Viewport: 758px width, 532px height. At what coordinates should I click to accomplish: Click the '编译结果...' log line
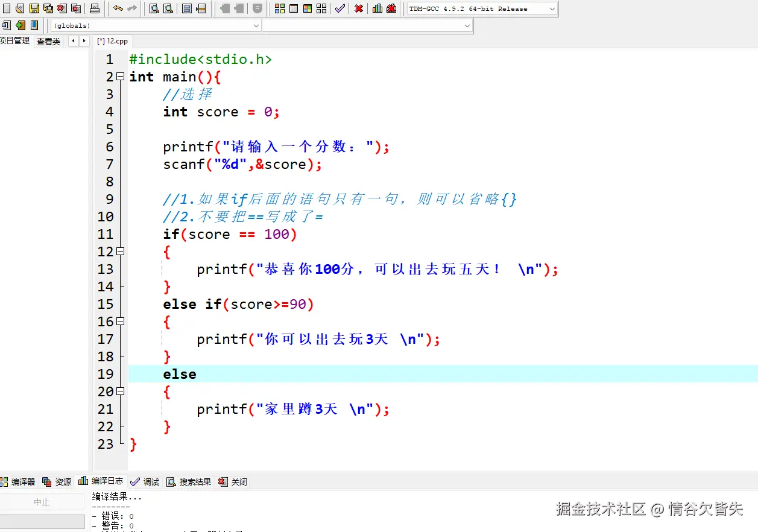[116, 497]
